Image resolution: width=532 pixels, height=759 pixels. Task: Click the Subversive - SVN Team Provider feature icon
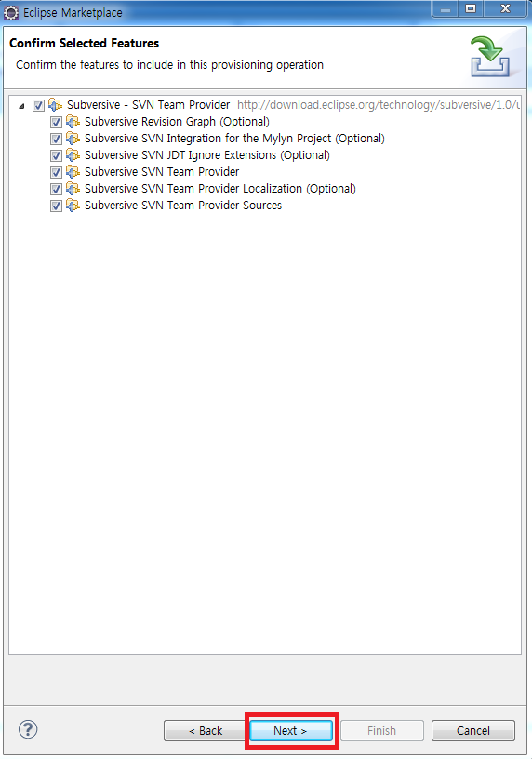(55, 104)
